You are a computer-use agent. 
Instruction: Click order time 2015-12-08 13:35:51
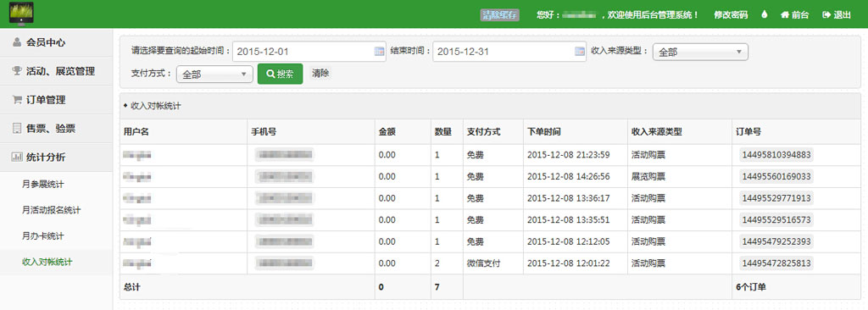[568, 219]
